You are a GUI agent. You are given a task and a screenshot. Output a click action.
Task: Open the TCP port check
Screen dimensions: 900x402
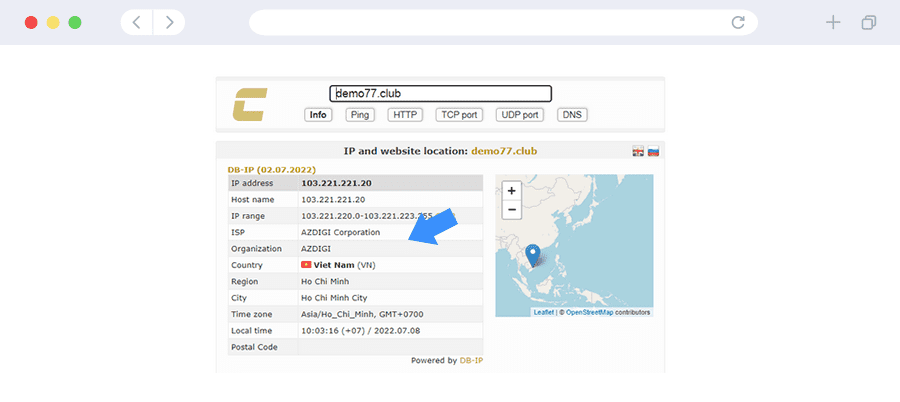[459, 115]
